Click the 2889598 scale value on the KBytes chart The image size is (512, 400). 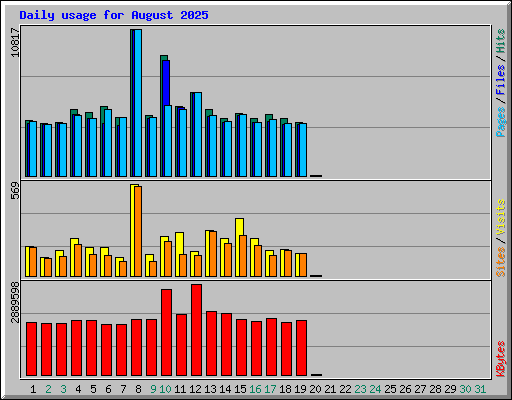click(15, 303)
